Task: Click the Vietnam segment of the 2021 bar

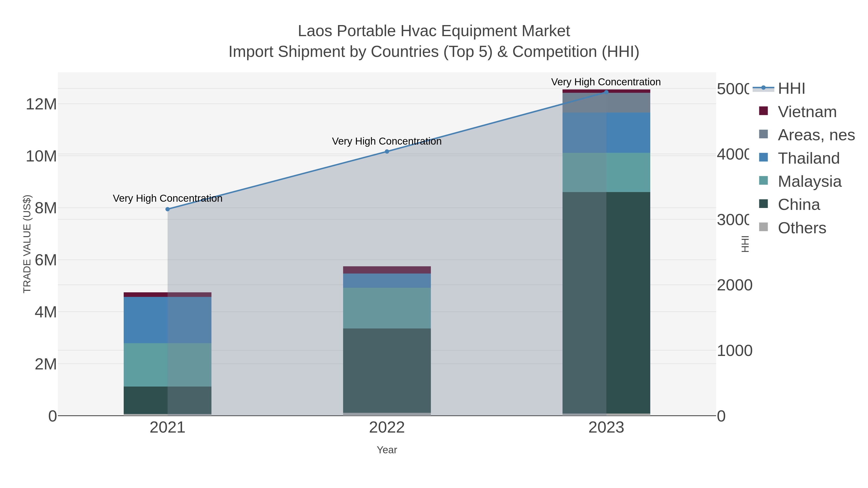Action: (x=168, y=295)
